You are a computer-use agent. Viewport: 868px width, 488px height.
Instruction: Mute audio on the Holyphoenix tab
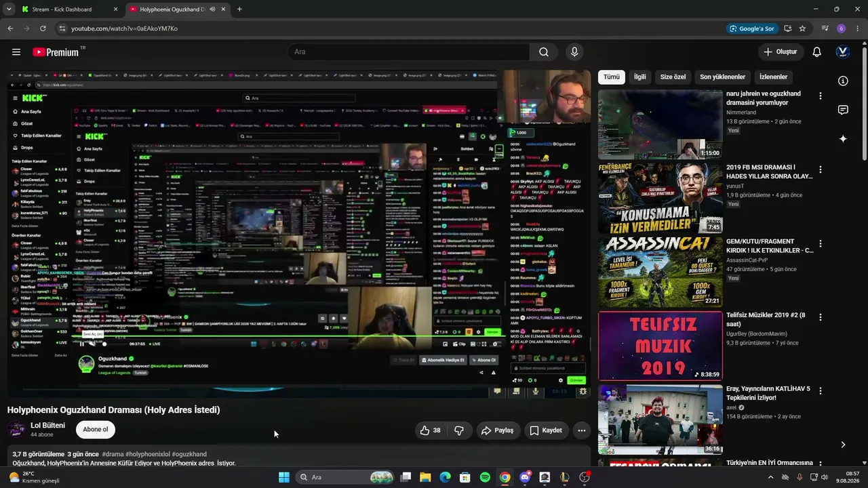tap(212, 9)
